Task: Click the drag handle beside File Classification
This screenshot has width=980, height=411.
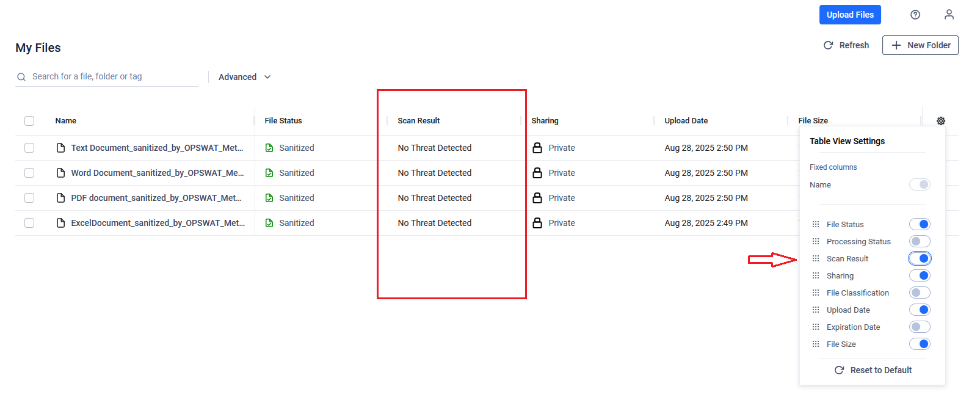Action: coord(816,293)
